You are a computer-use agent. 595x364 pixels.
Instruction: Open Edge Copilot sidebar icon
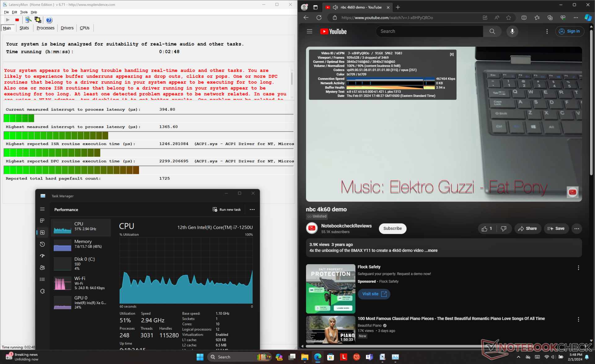pos(588,18)
